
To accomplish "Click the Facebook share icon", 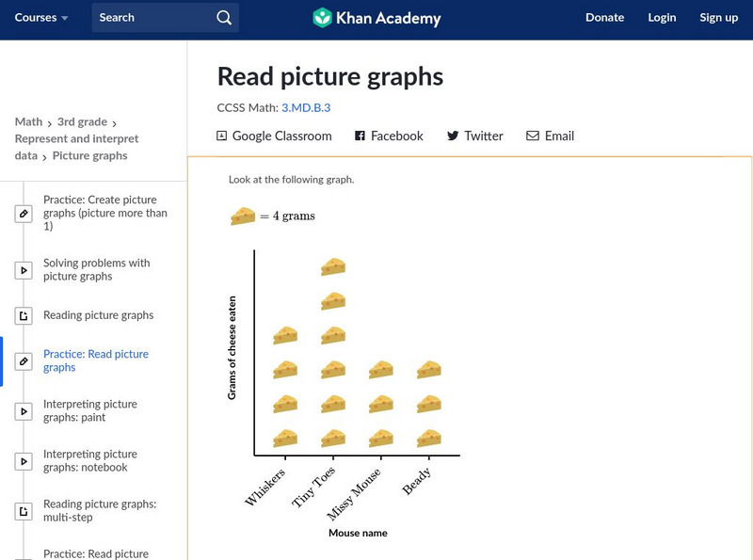I will click(360, 136).
